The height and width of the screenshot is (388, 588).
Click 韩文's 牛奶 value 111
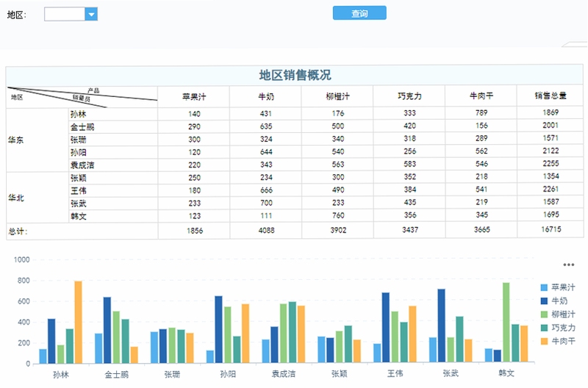266,215
